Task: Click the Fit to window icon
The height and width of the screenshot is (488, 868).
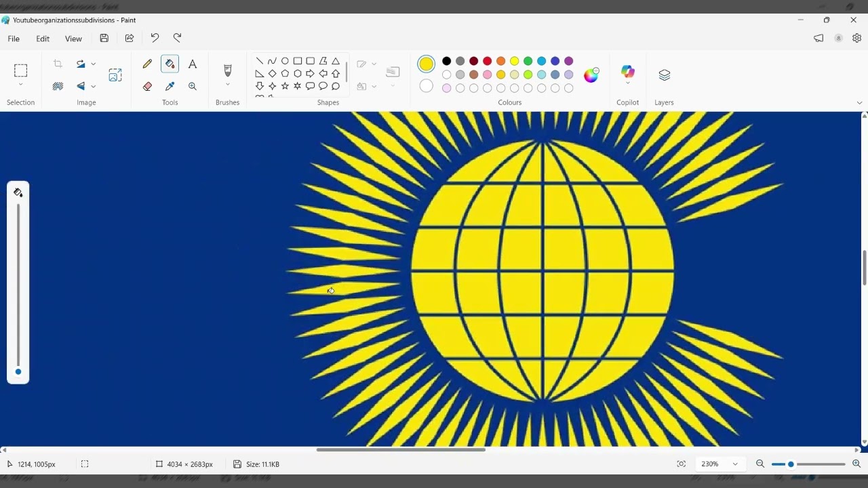Action: [682, 464]
